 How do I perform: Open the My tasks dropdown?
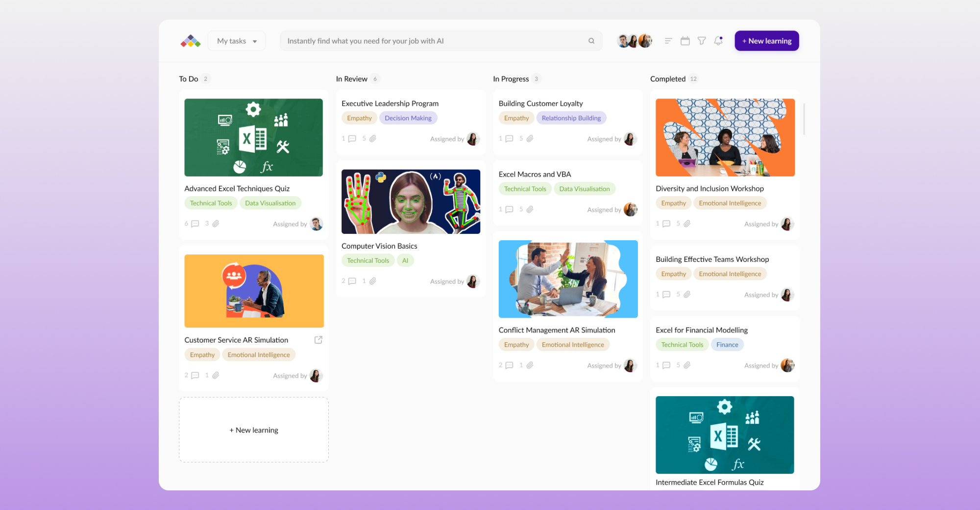pos(237,41)
